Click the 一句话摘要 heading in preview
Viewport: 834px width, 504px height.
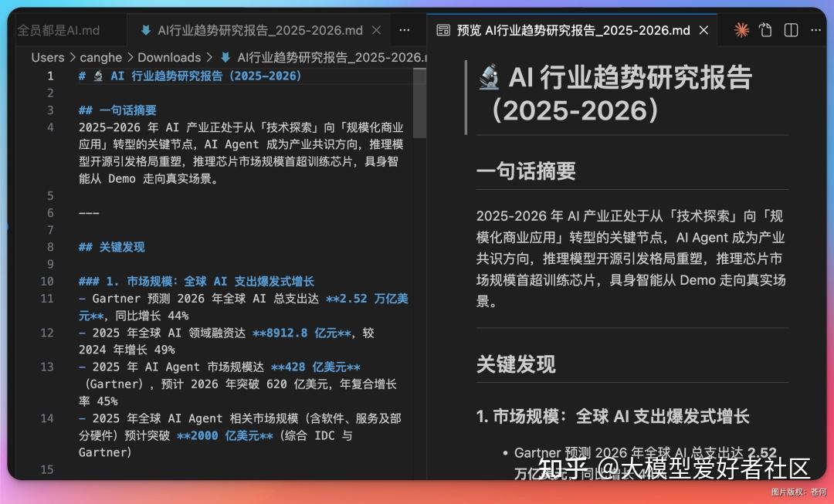(526, 171)
